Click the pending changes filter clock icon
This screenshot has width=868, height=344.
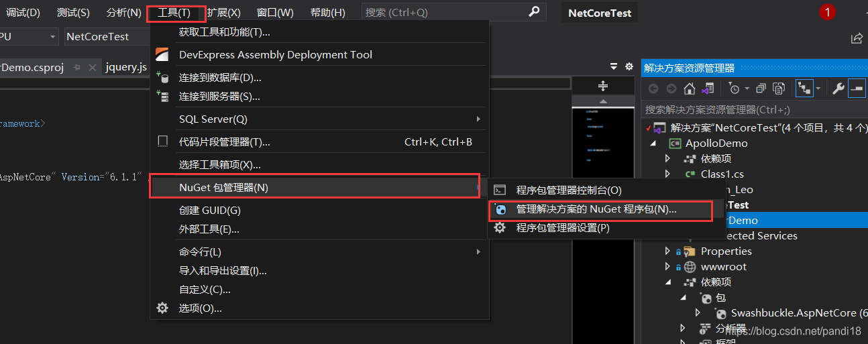point(734,89)
